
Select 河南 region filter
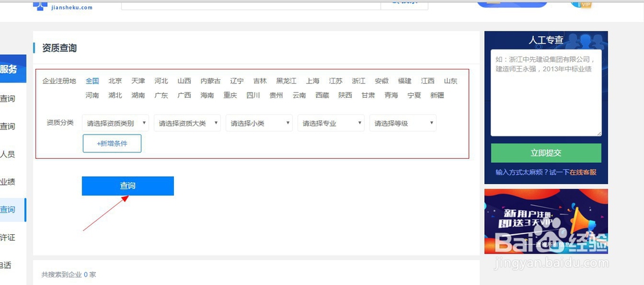[92, 95]
